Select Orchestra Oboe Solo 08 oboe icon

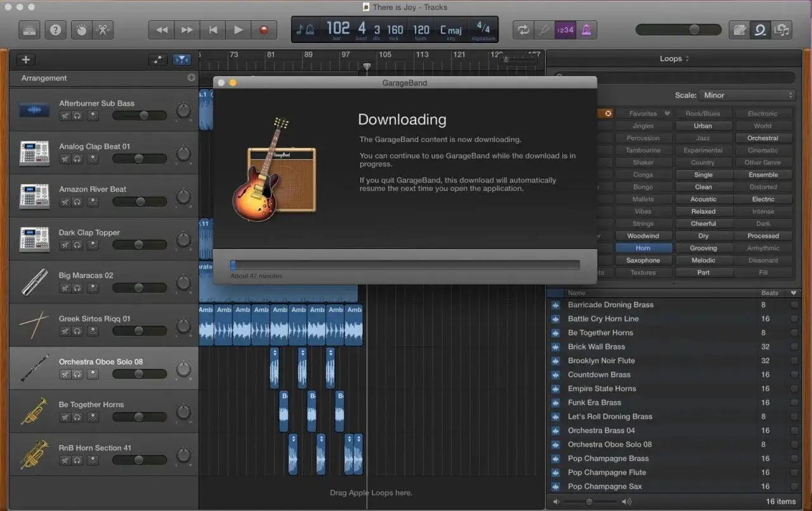35,368
